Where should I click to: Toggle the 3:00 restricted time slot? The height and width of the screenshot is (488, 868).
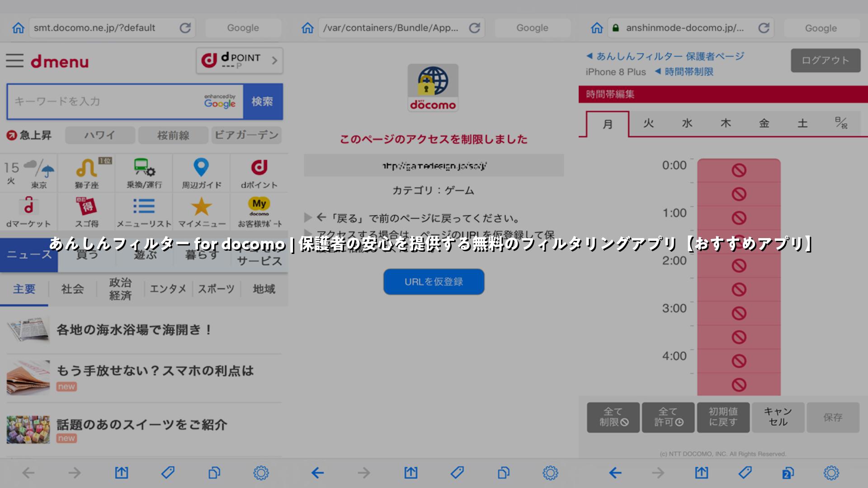pos(739,314)
